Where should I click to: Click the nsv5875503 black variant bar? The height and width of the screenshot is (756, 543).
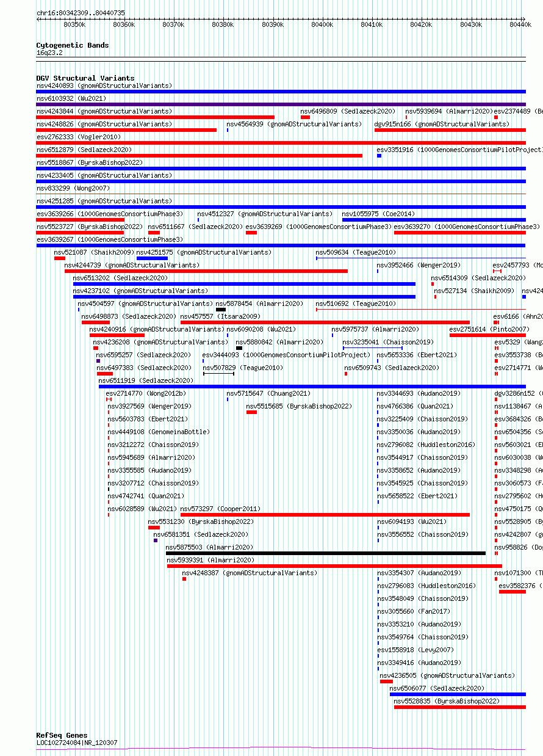pos(326,553)
